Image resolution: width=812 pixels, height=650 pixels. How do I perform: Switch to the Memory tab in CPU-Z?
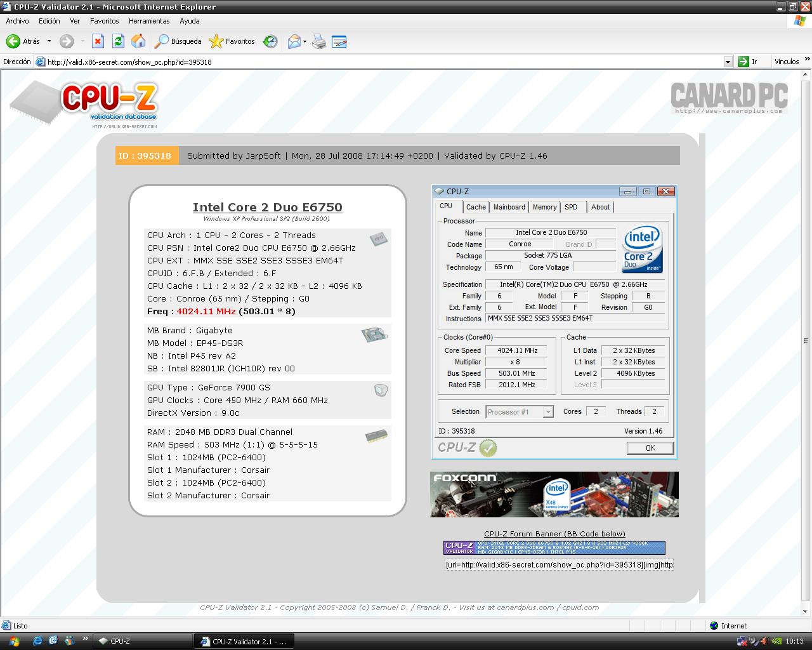pos(544,207)
